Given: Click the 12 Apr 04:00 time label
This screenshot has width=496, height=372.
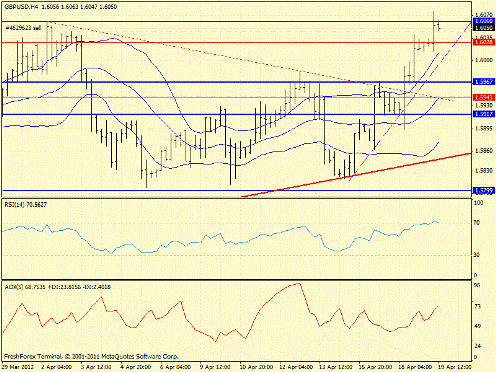Looking at the screenshot, I should coord(296,367).
